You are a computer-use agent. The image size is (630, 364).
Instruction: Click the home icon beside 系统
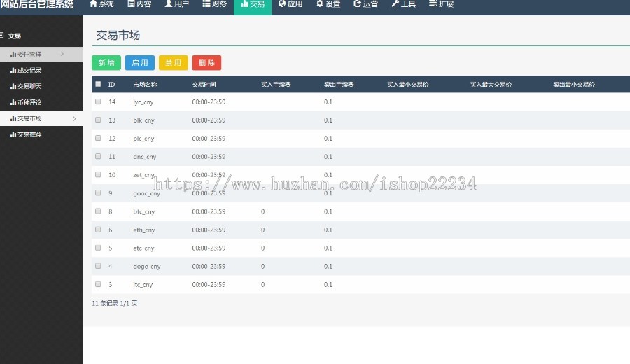coord(93,3)
